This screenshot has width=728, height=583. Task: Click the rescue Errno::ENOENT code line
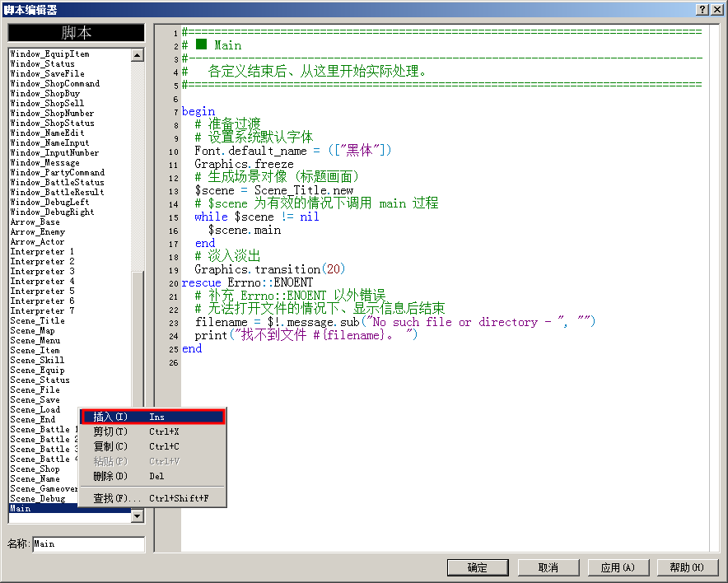click(247, 282)
